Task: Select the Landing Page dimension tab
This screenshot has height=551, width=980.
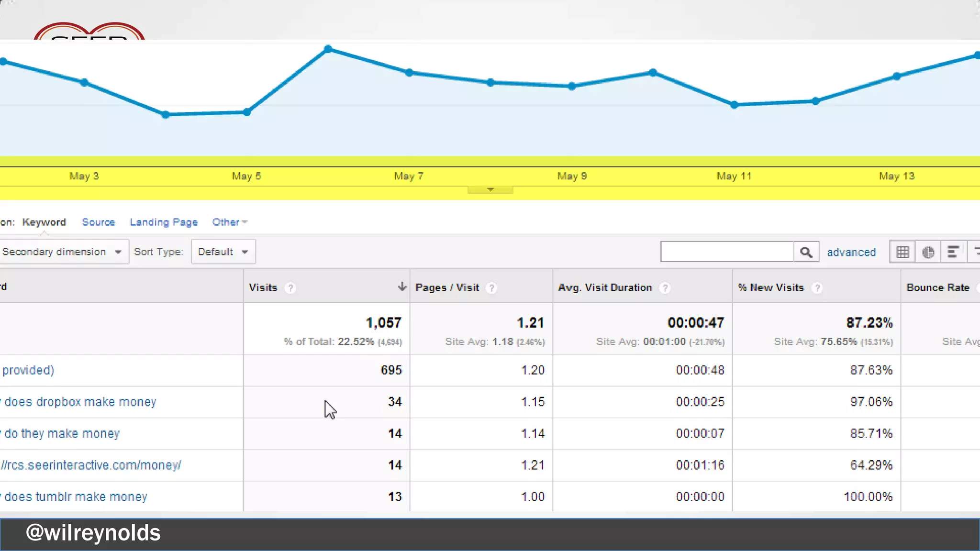Action: tap(164, 222)
